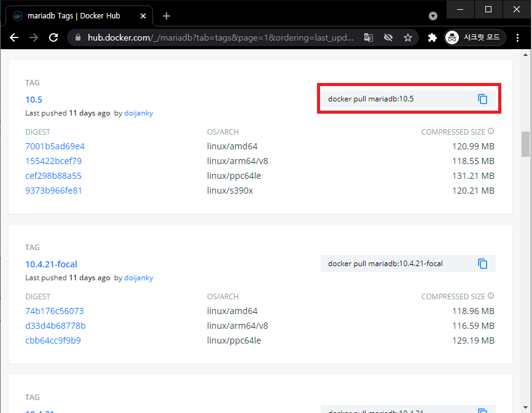Open digest 74b176c56073

[55, 311]
